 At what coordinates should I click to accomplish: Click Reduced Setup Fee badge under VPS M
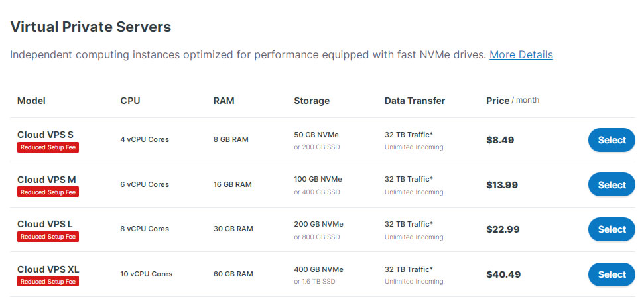[x=48, y=192]
